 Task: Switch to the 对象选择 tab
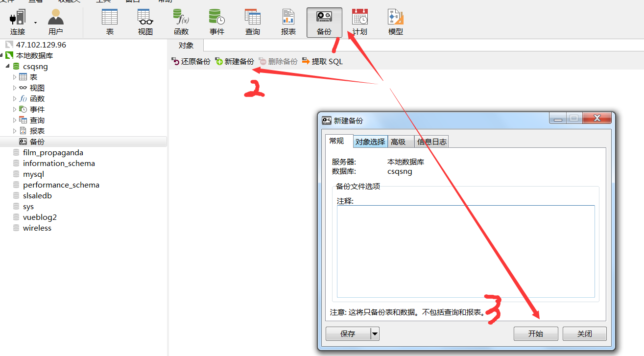click(370, 142)
